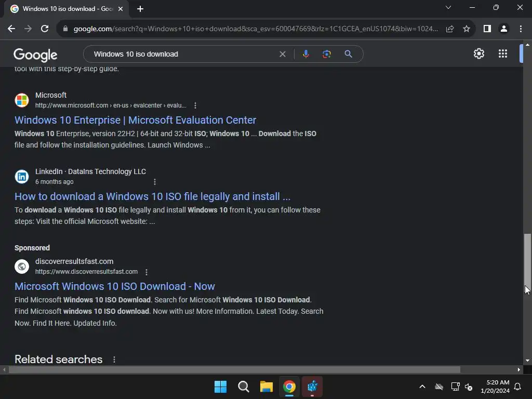Focus the Google search input field
Image resolution: width=532 pixels, height=399 pixels.
183,54
